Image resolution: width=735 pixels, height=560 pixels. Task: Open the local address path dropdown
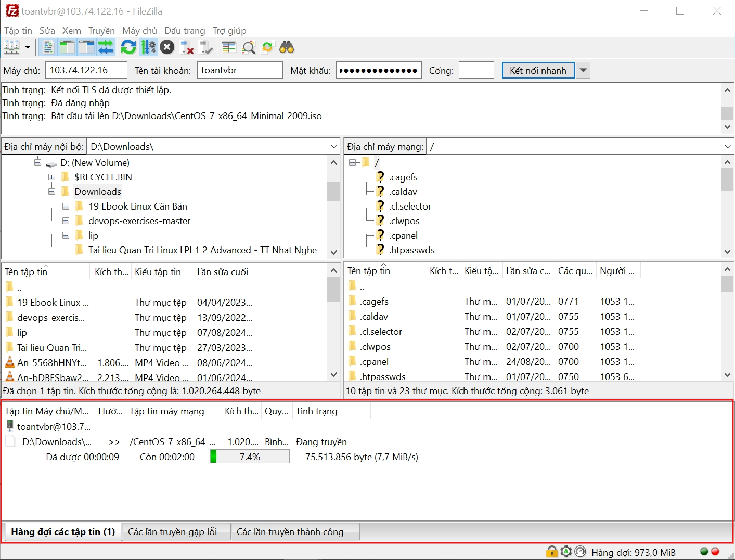(334, 147)
